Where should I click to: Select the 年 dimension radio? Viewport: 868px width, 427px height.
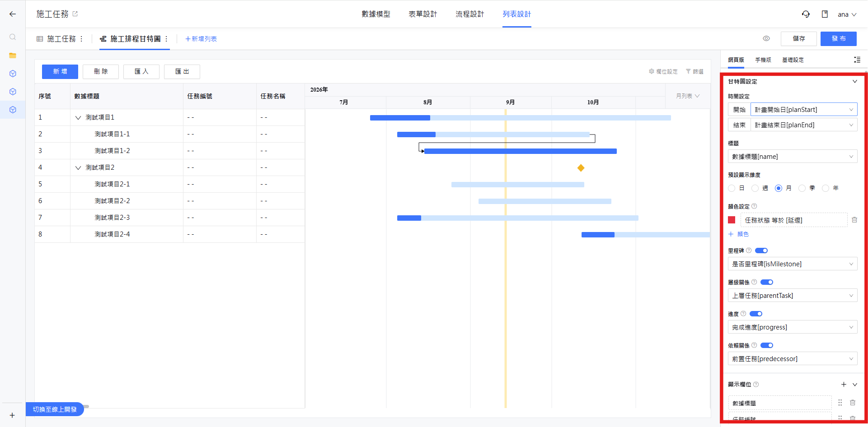[826, 188]
